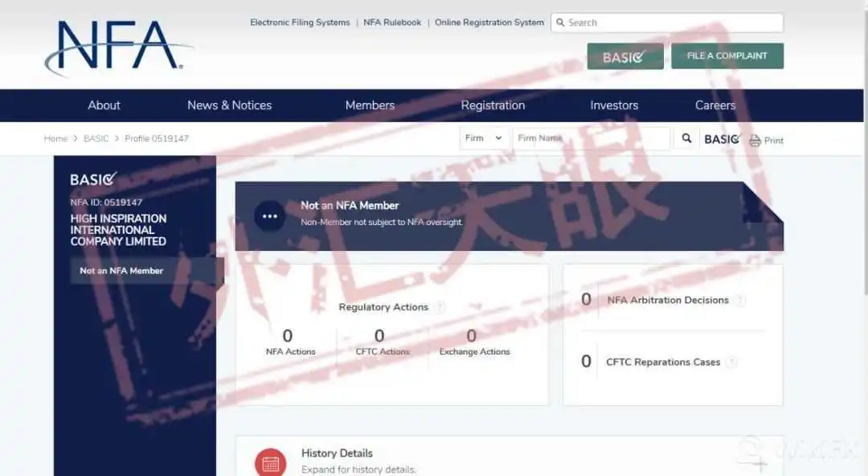Click the Profile 0519147 breadcrumb text
The width and height of the screenshot is (868, 476).
157,138
